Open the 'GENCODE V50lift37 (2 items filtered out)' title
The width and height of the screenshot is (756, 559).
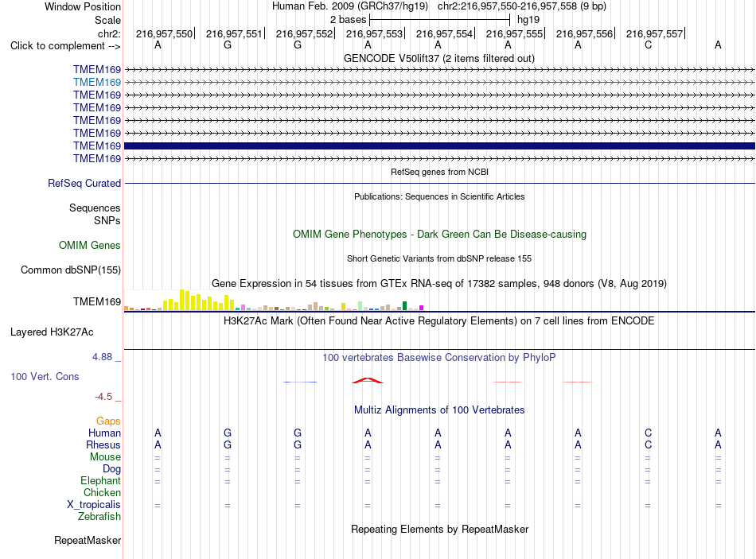click(439, 58)
